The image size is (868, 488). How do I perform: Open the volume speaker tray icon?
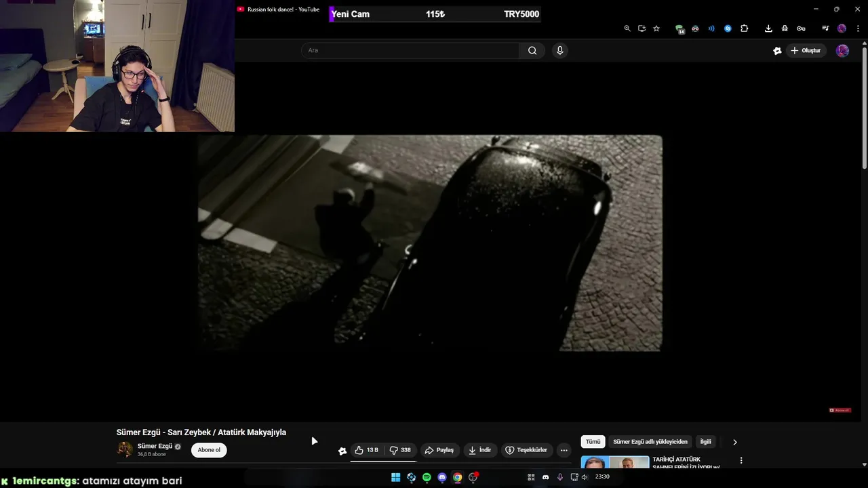(585, 477)
